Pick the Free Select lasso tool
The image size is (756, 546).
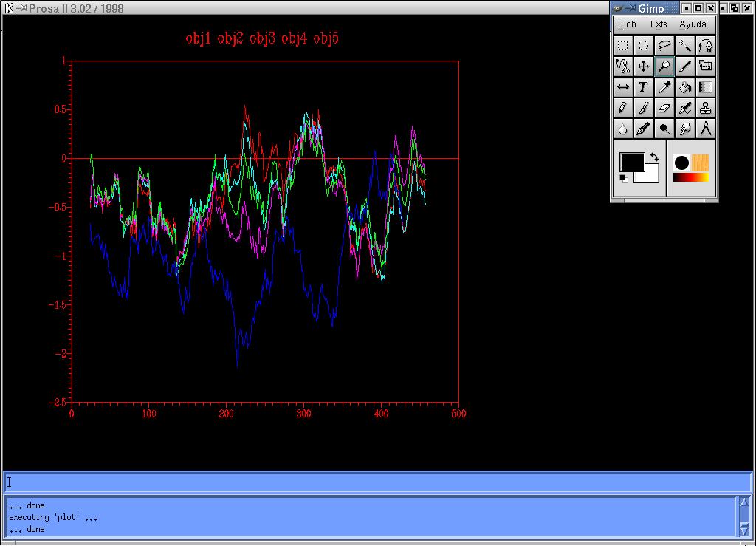point(664,45)
